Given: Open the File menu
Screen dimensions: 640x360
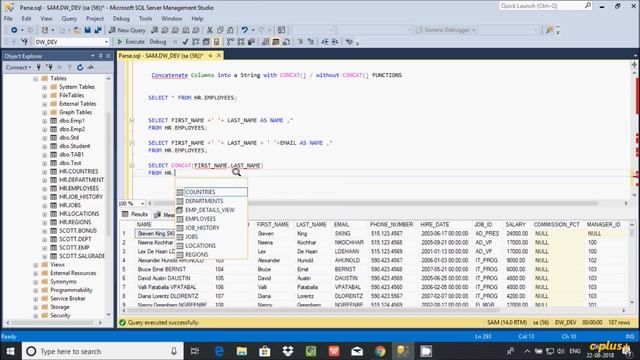Looking at the screenshot, I should [8, 18].
